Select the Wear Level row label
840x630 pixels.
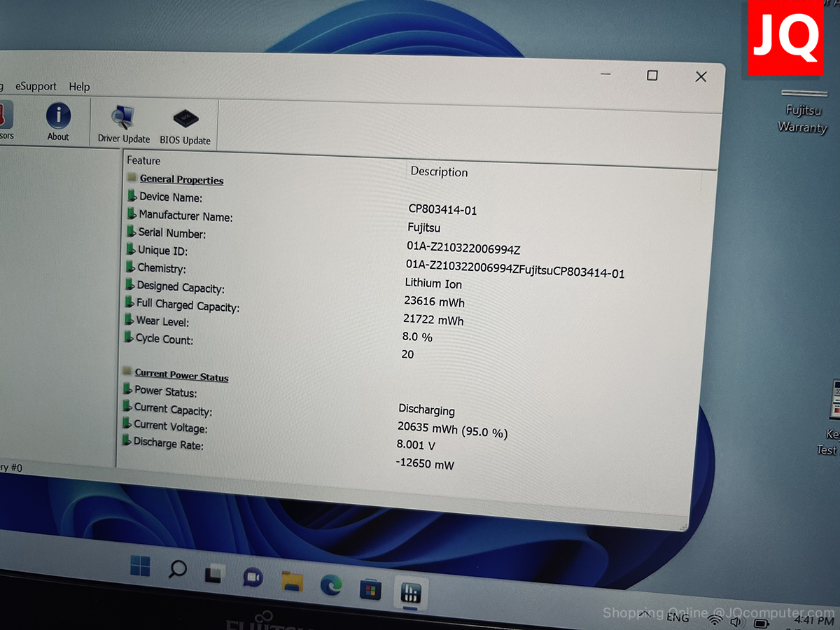tap(162, 321)
